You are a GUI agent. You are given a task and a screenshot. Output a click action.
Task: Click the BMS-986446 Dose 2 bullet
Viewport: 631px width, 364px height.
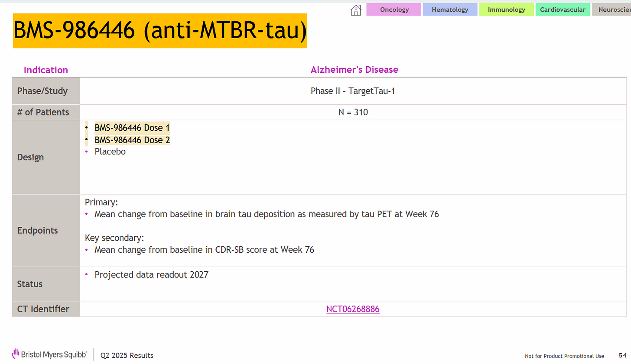coord(132,140)
